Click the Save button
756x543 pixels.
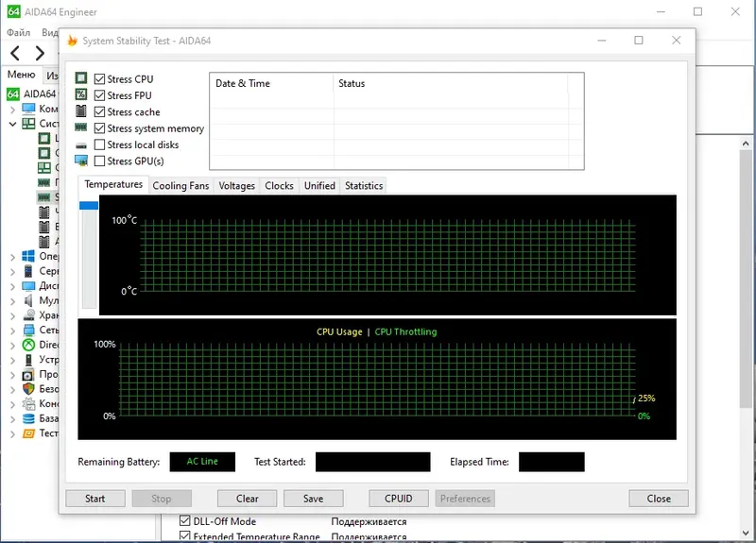(x=314, y=499)
